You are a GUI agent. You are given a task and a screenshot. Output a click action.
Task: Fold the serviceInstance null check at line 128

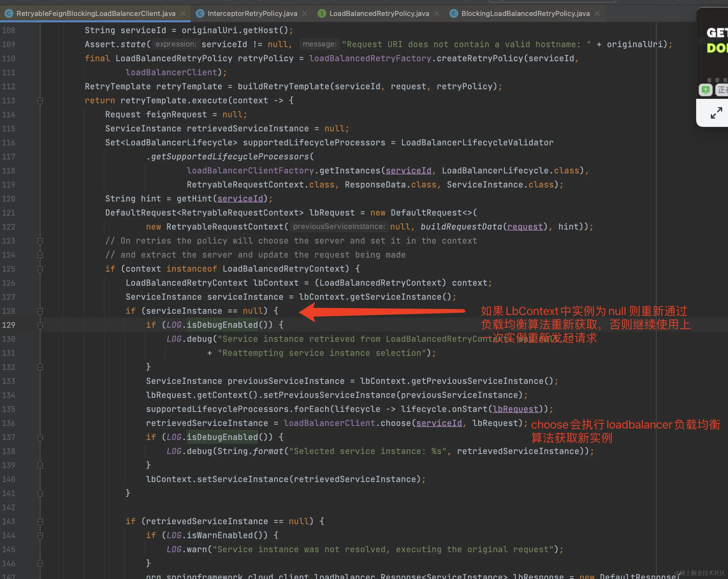click(x=40, y=311)
